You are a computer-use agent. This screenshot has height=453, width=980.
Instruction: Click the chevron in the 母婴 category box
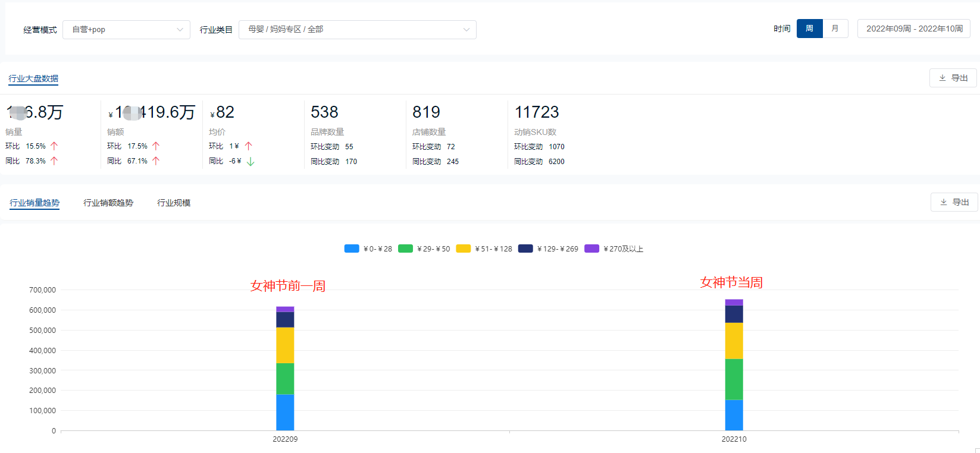[466, 30]
